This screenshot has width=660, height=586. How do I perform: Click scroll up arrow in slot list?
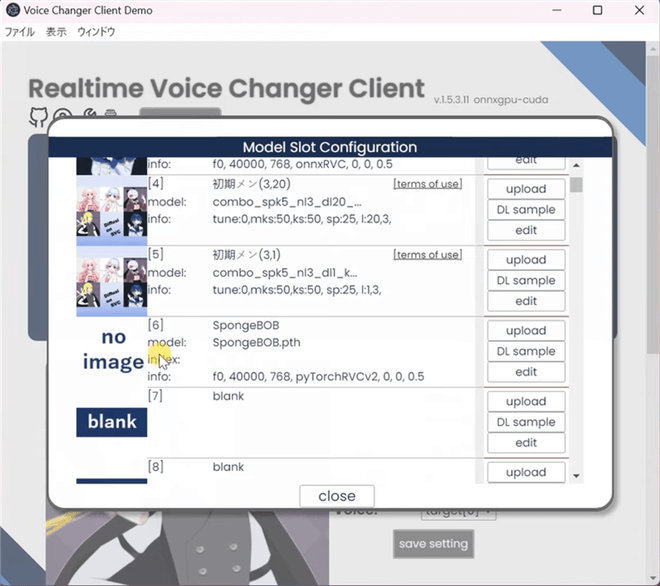[x=576, y=165]
